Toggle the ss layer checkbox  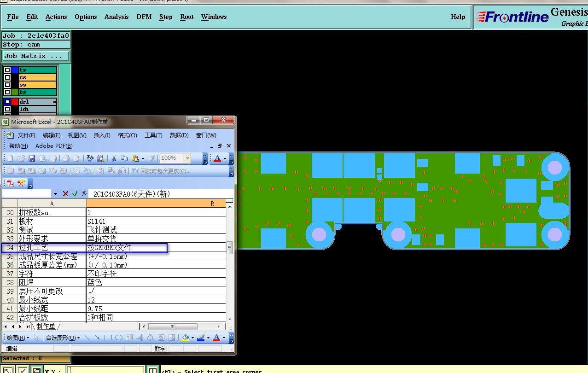(x=7, y=85)
